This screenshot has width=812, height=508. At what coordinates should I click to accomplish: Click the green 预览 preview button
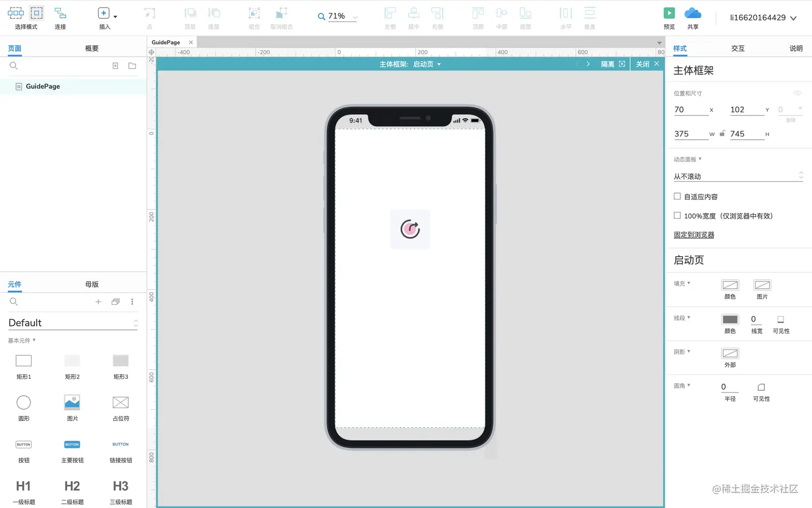[669, 13]
